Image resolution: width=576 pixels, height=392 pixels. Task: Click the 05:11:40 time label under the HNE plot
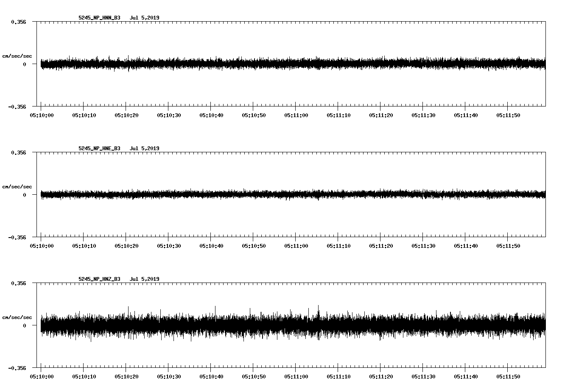pyautogui.click(x=466, y=246)
